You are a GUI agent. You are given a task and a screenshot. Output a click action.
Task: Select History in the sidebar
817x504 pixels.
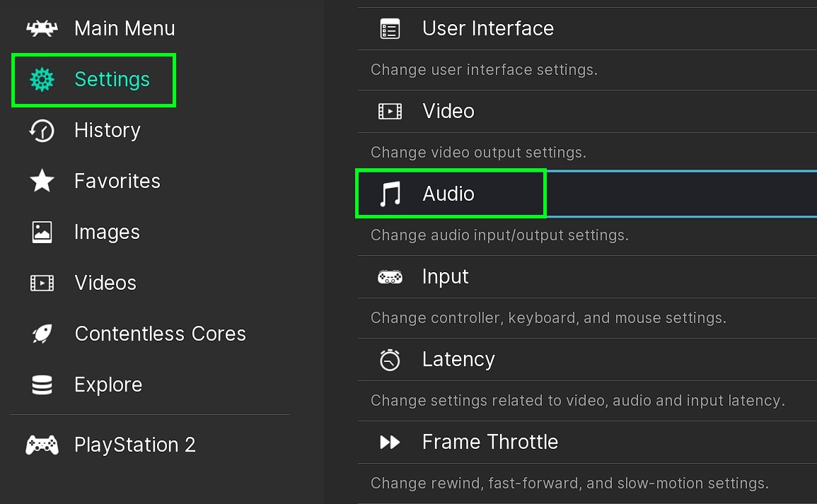(x=108, y=130)
